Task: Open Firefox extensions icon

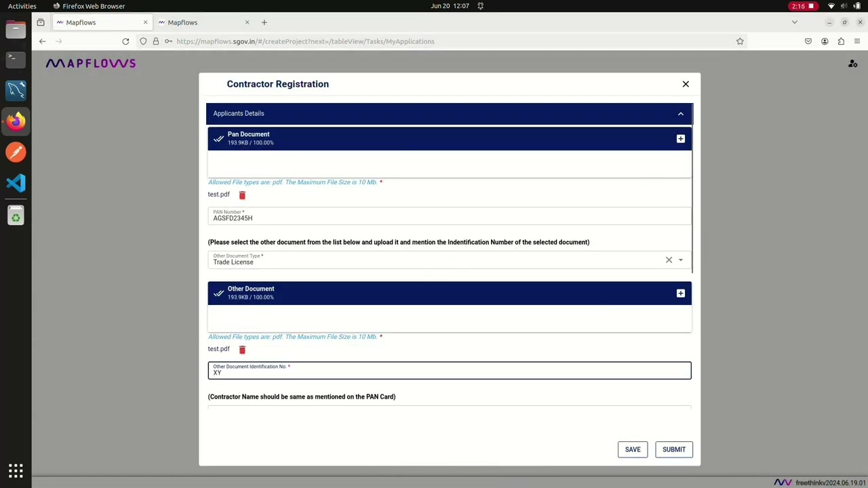Action: pyautogui.click(x=841, y=41)
